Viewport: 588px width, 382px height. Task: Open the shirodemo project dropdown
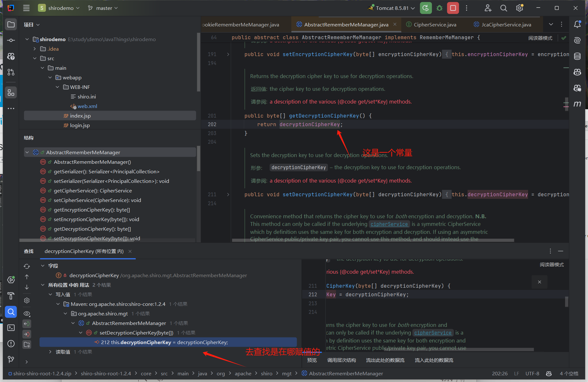point(59,8)
